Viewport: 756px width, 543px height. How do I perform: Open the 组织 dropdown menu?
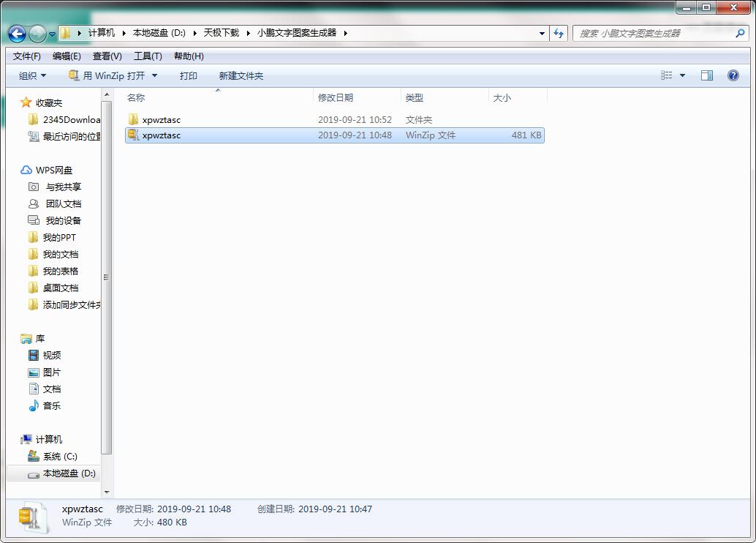30,75
